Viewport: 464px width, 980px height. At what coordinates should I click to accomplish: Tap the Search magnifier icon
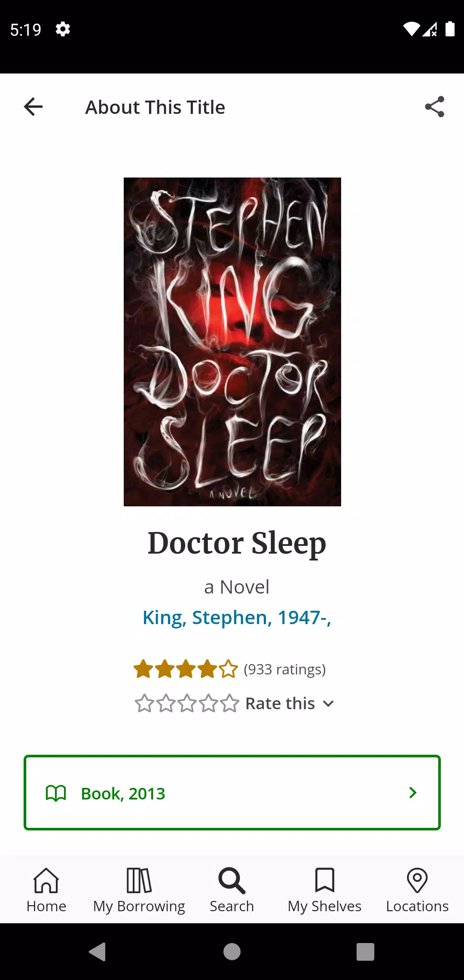232,880
